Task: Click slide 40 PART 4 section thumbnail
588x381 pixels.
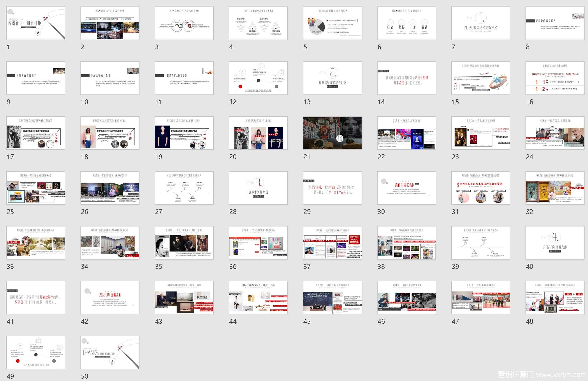Action: 555,242
